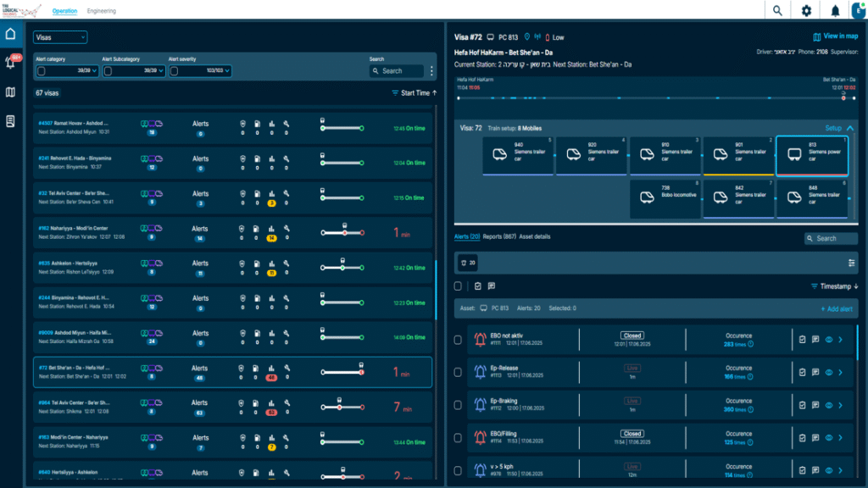Toggle the eye icon on the Ep-Braking alert
868x488 pixels.
tap(828, 404)
